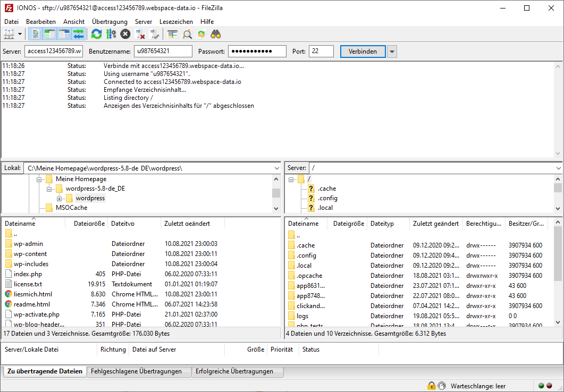The height and width of the screenshot is (392, 564).
Task: Toggle message log display icon
Action: click(x=36, y=34)
